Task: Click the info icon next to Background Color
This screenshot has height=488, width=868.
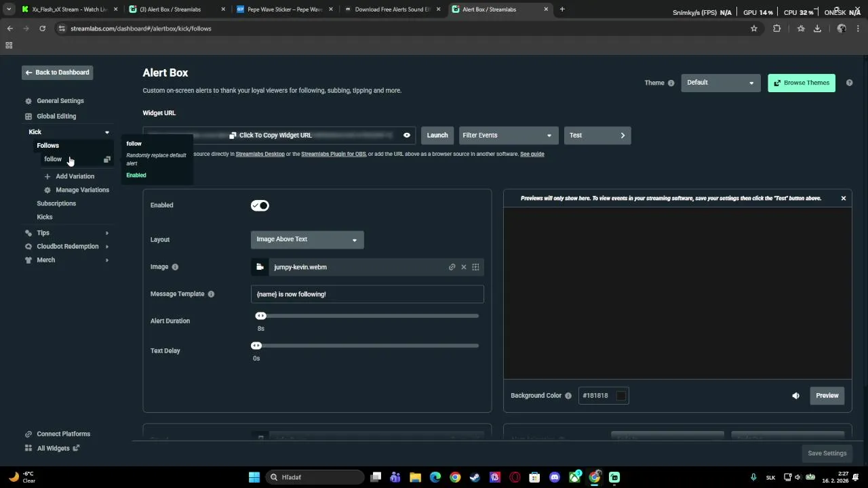Action: click(x=568, y=396)
